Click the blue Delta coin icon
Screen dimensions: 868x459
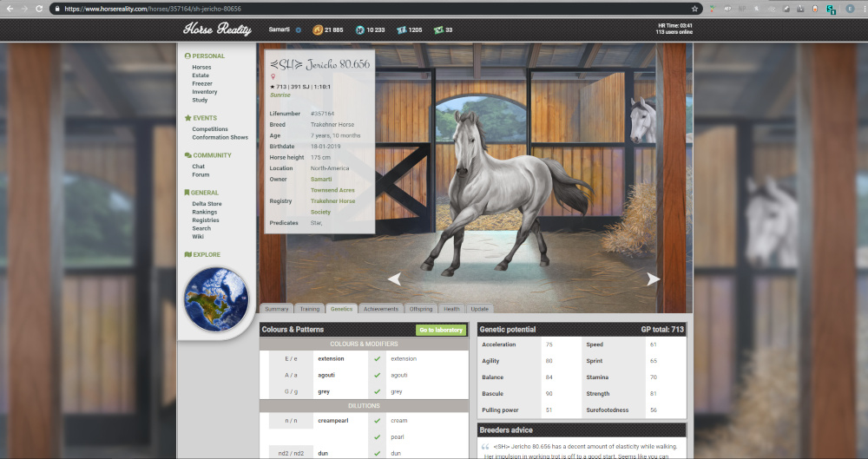[358, 30]
